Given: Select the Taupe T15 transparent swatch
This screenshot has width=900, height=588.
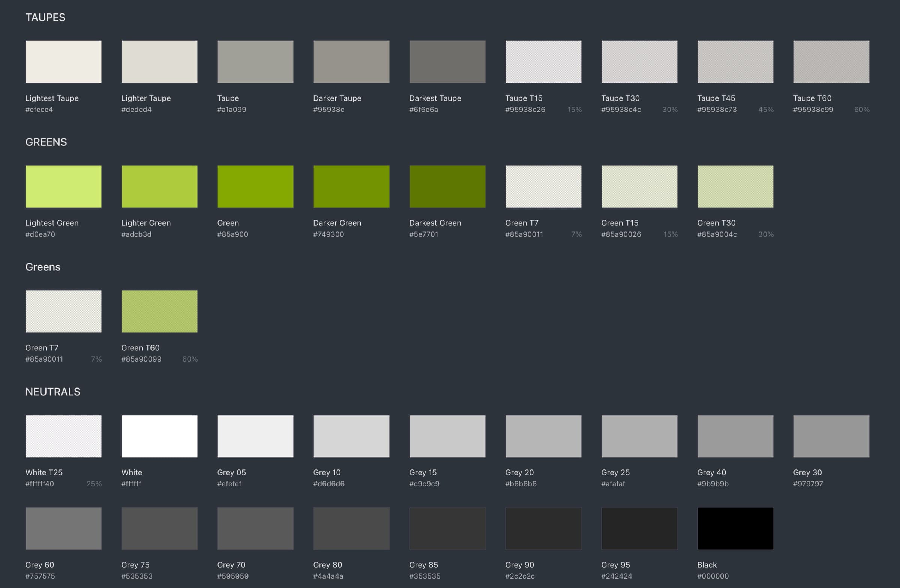Looking at the screenshot, I should (x=543, y=61).
